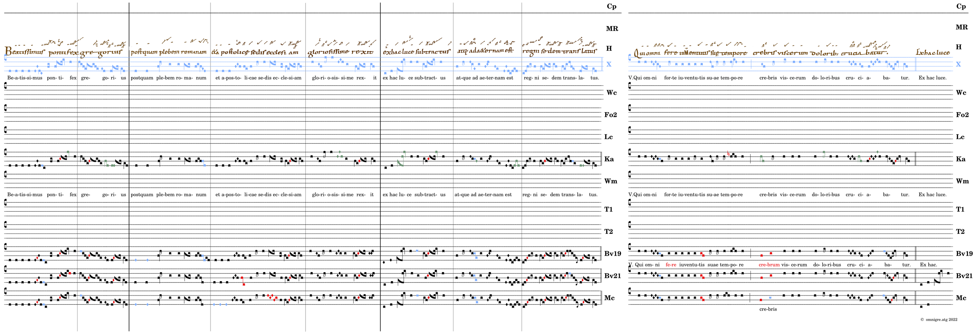Click the Fo2 staff label on right panel
This screenshot has height=333, width=980.
click(962, 115)
